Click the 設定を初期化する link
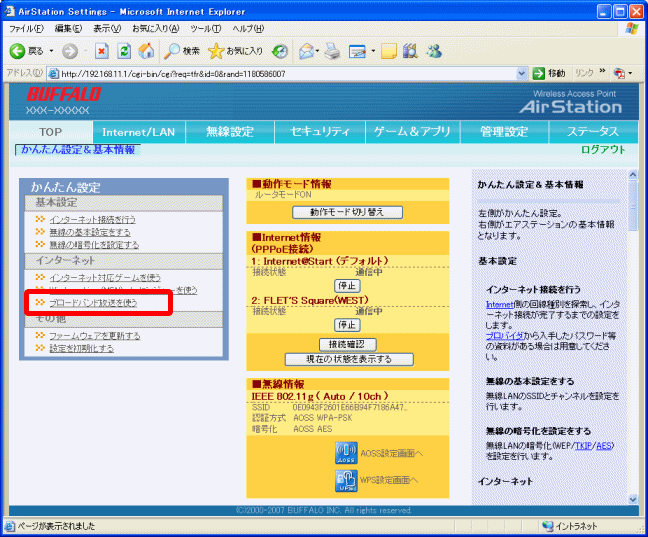This screenshot has width=648, height=537. (81, 348)
